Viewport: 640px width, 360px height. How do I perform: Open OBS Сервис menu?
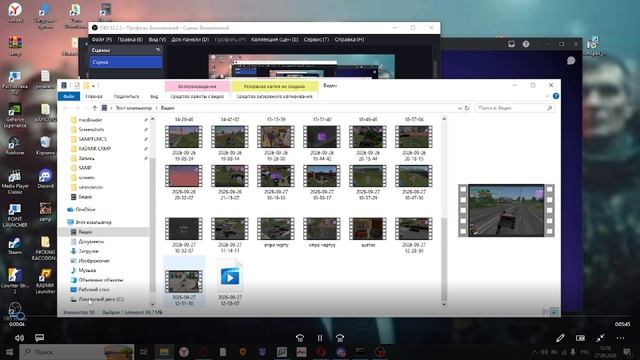316,40
